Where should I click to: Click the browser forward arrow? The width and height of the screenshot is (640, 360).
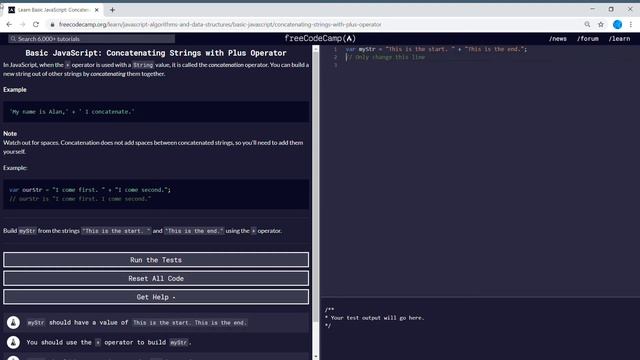[x=22, y=24]
